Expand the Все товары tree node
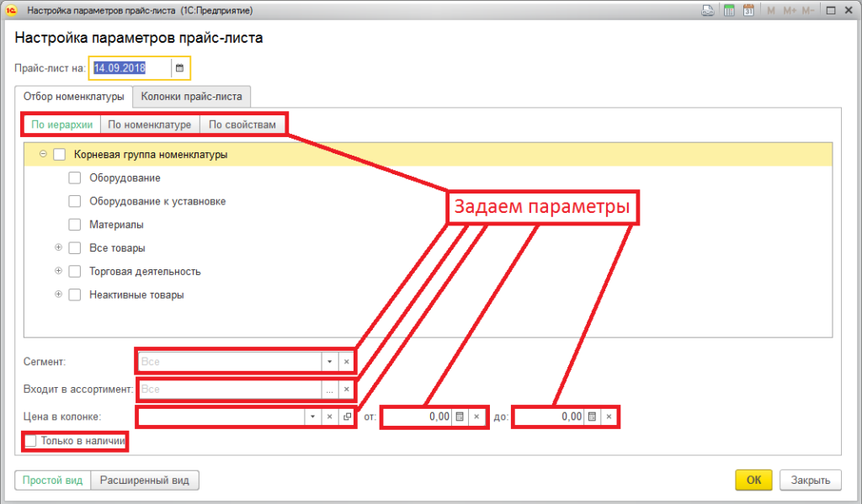 58,248
